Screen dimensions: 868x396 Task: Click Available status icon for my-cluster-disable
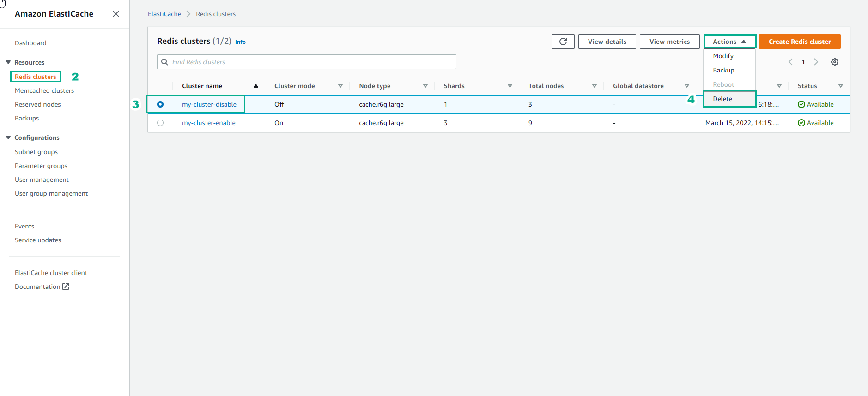point(801,104)
